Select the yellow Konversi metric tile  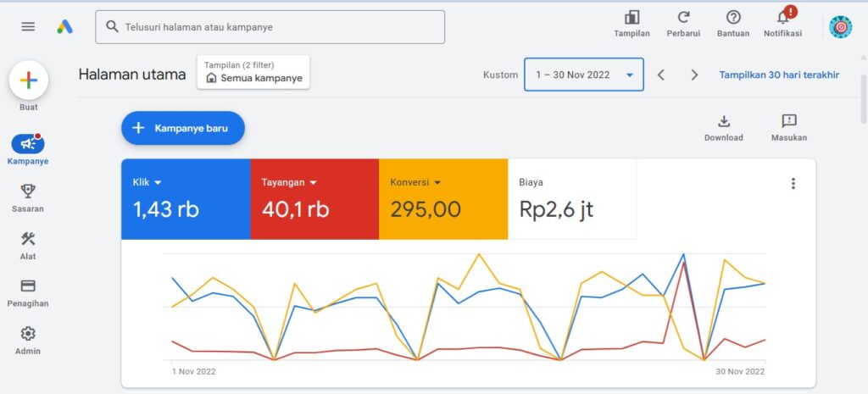click(442, 199)
